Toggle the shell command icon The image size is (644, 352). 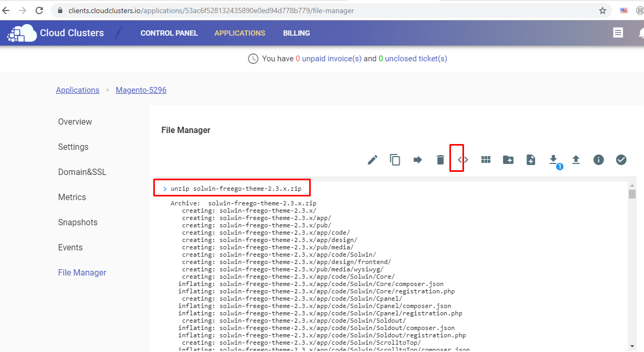pos(463,160)
